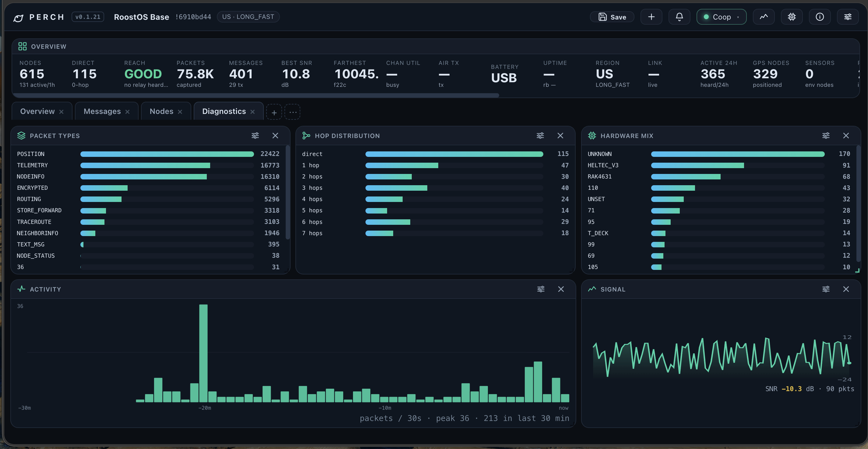Open the tab overflow ellipsis menu

[292, 112]
